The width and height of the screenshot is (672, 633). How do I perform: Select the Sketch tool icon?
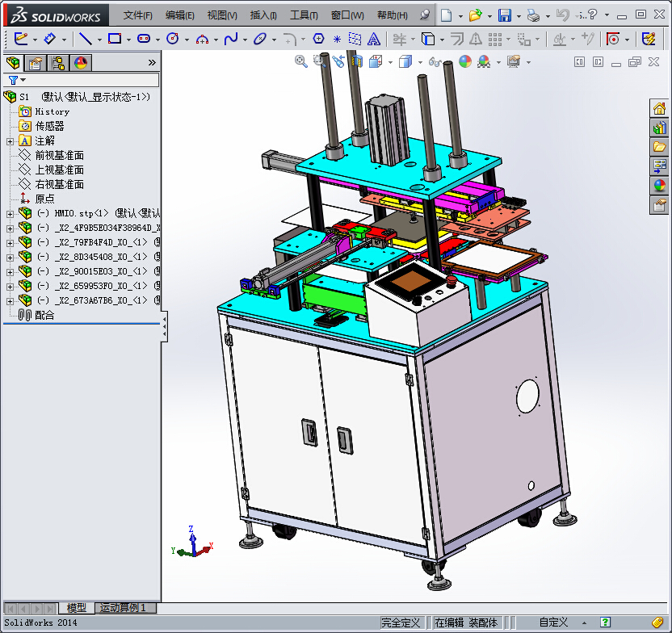(21, 39)
